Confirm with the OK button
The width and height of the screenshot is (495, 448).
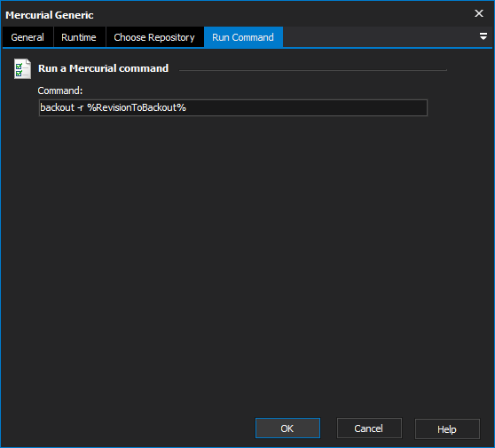[287, 428]
